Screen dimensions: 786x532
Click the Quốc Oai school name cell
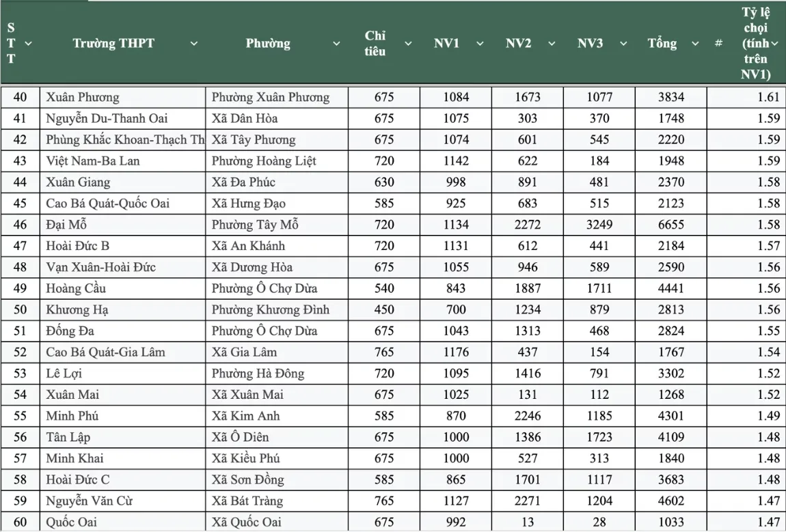71,522
